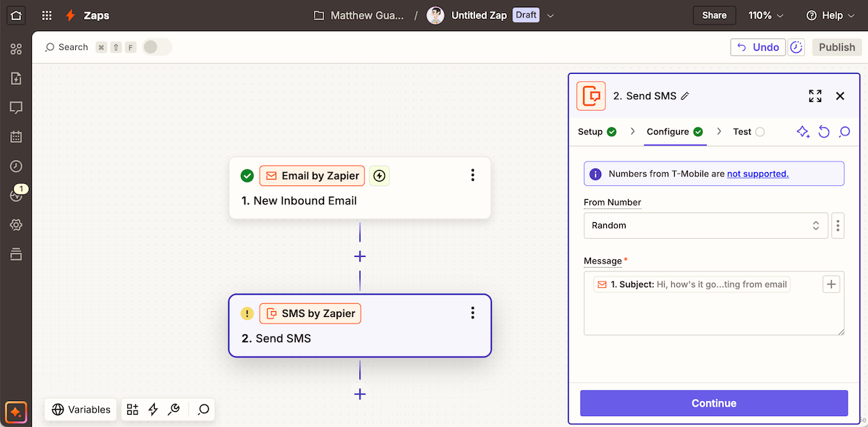Screen dimensions: 868x427
Task: Click the AI sparkle icon in Send SMS panel
Action: pyautogui.click(x=802, y=132)
